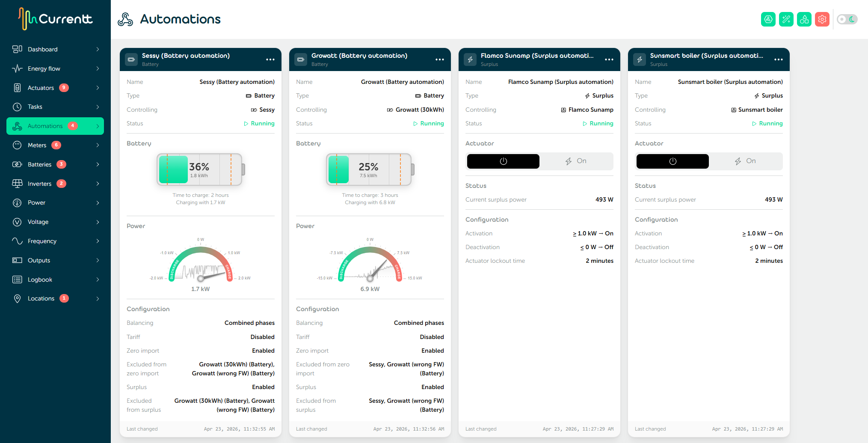Open the Growatt card's three-dot menu
Screen dimensions: 868x443
coord(440,59)
